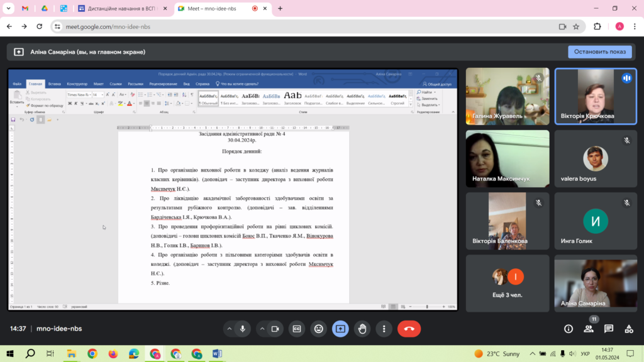Open activities shapes icon
This screenshot has width=644, height=362.
coord(629,329)
